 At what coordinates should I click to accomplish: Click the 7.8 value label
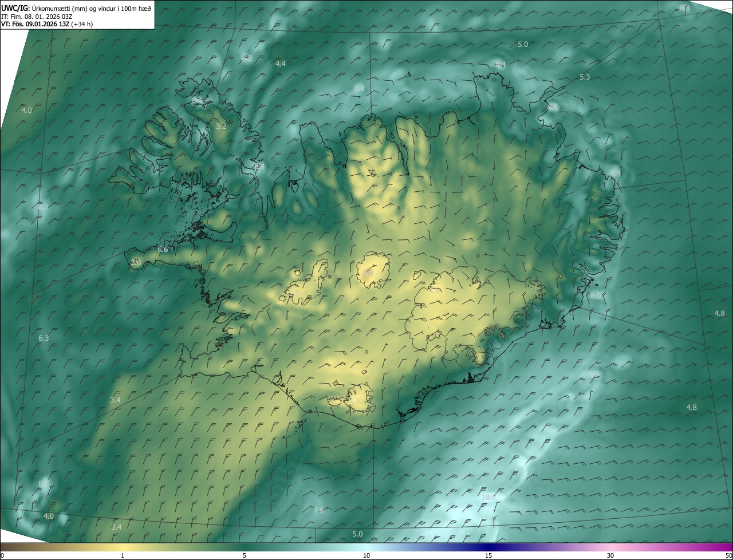coord(318,510)
